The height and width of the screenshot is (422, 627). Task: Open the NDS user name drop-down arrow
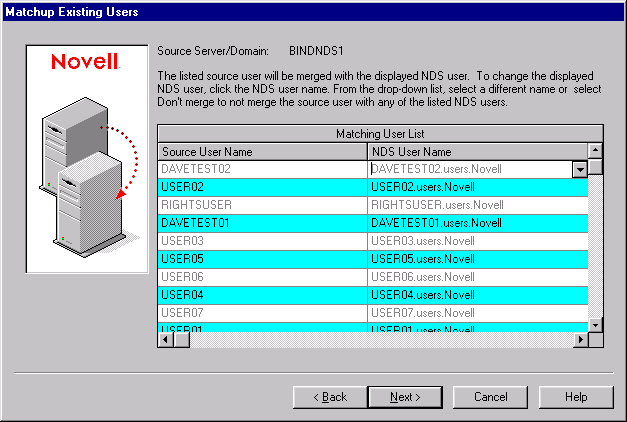pos(578,169)
